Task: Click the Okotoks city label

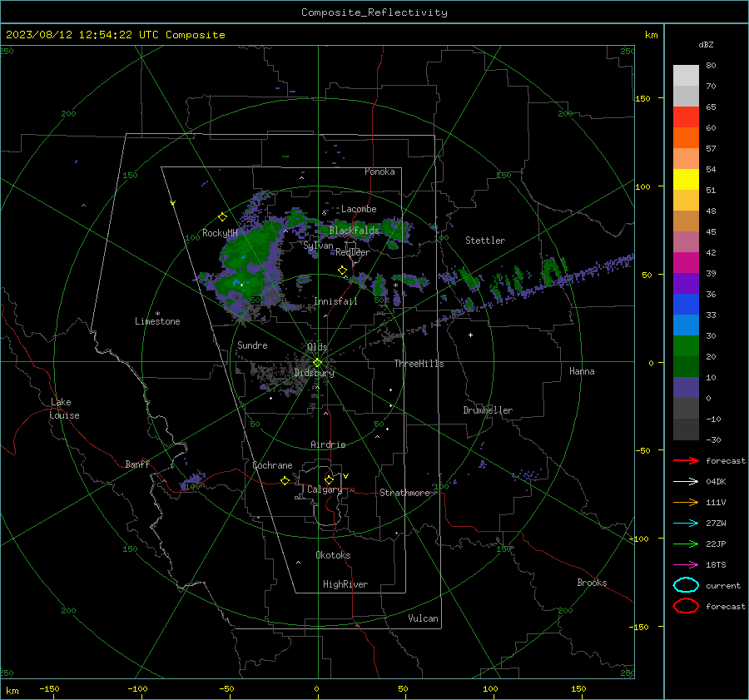Action: pyautogui.click(x=333, y=555)
